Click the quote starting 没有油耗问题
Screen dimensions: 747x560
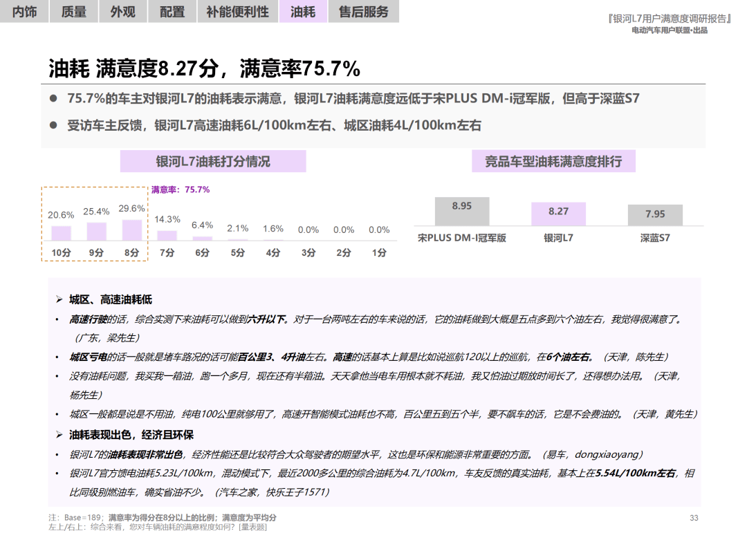376,386
